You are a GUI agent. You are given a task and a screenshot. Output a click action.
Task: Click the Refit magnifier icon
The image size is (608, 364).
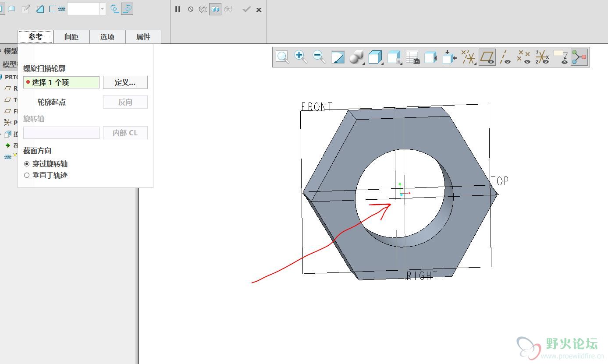coord(282,57)
